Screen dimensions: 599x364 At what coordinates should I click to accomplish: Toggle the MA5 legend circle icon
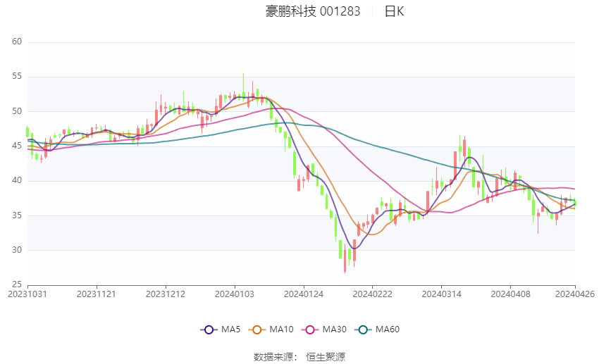pos(209,330)
